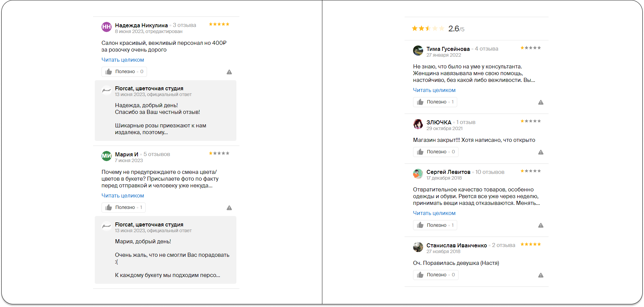Click the Florcat logo in the second official reply
This screenshot has width=644, height=307.
click(106, 226)
